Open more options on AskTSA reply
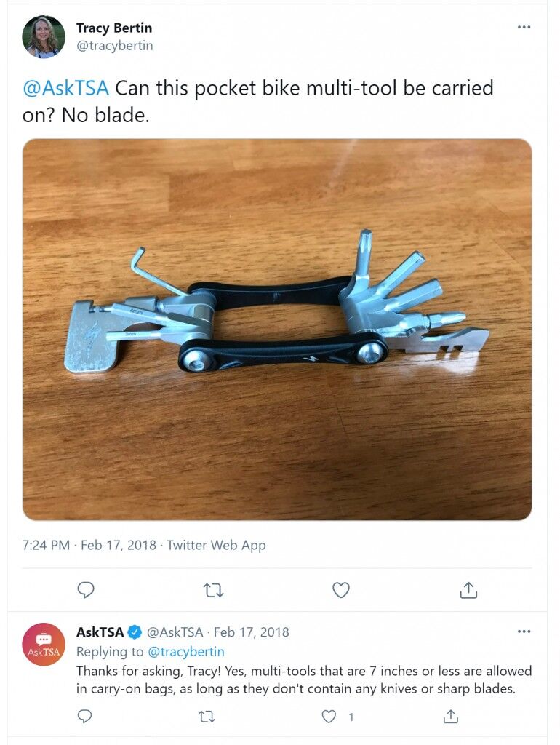The image size is (560, 745). tap(524, 632)
